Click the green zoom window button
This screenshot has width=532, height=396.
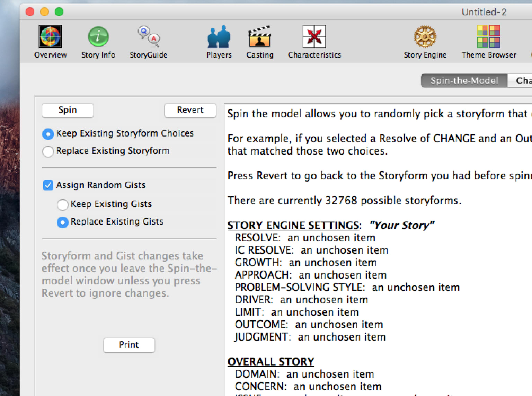(x=59, y=12)
